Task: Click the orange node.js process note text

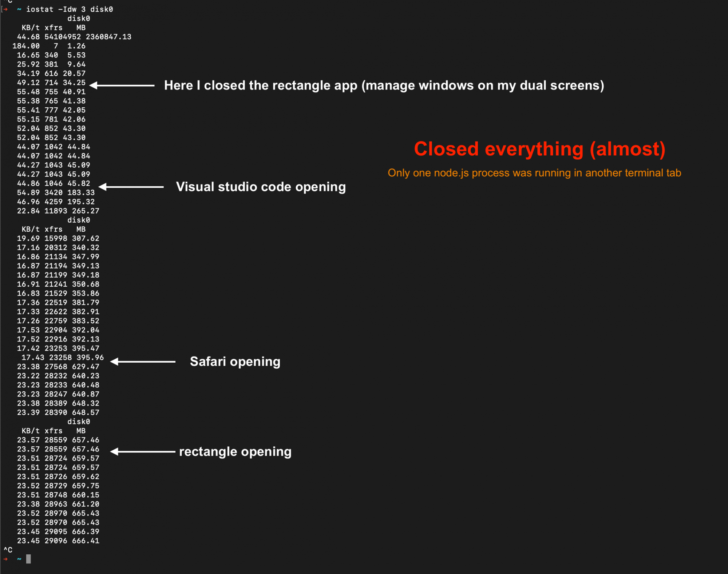Action: click(534, 173)
